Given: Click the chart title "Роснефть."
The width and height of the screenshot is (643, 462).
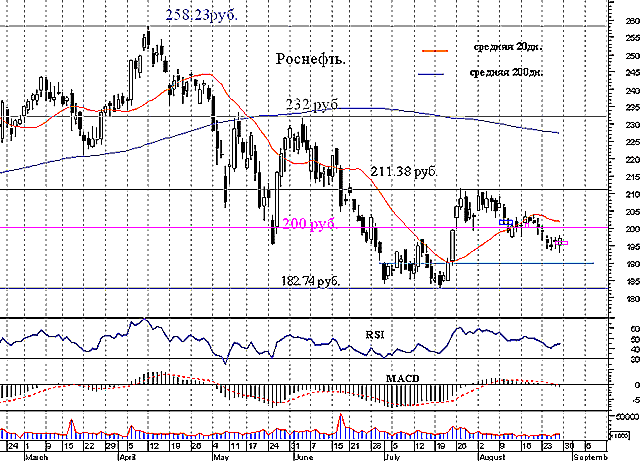Looking at the screenshot, I should tap(310, 59).
